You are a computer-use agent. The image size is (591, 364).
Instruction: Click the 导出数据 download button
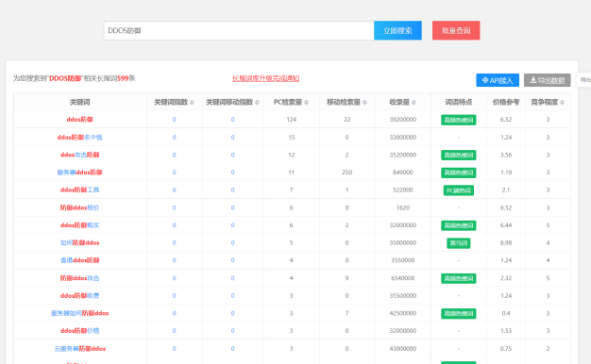click(x=548, y=80)
